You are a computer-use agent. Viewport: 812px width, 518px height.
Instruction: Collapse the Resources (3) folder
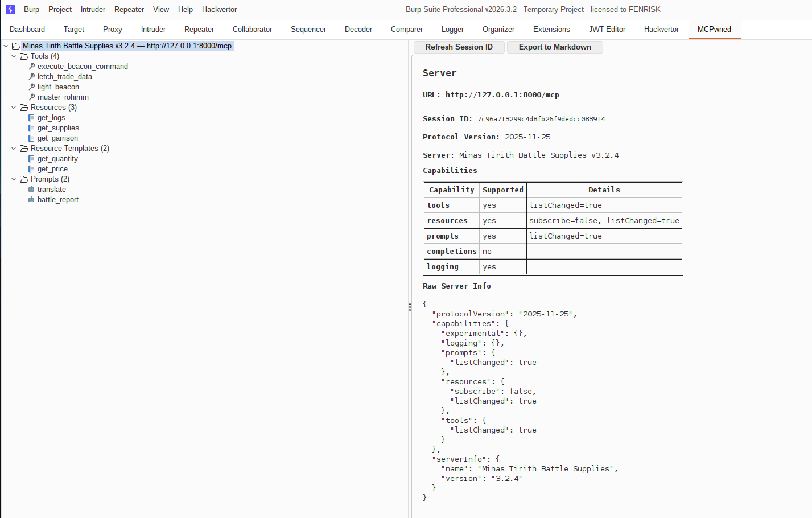(x=13, y=107)
